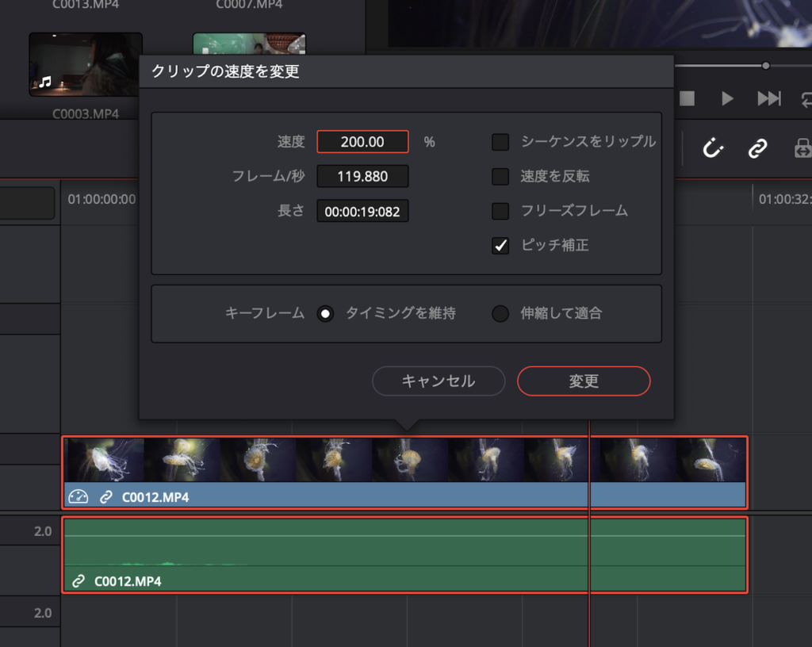Uncheck the ピッチ補正 checkbox
This screenshot has width=812, height=647.
coord(500,245)
